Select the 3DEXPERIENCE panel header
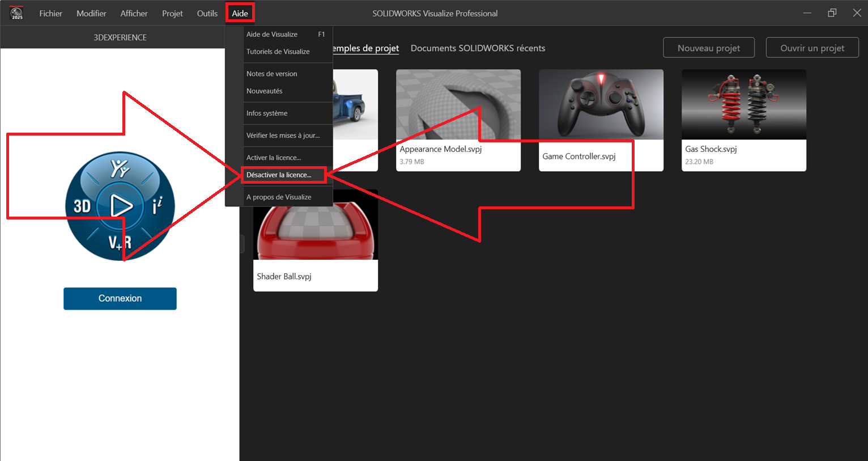Image resolution: width=868 pixels, height=461 pixels. (x=120, y=37)
